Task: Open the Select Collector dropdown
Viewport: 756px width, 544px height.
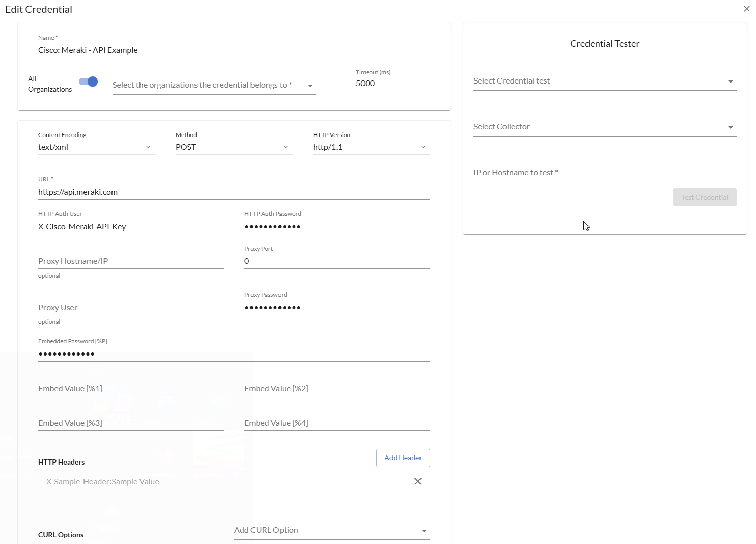Action: tap(604, 127)
